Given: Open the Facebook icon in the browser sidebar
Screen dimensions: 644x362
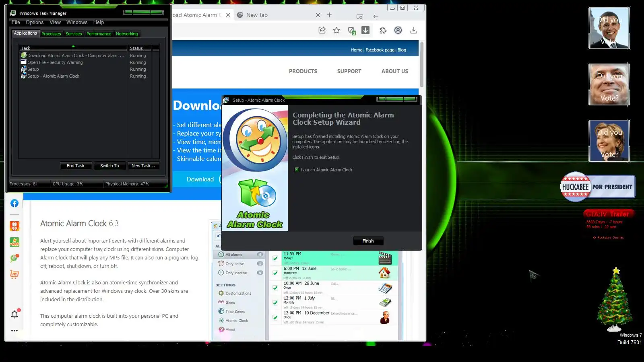Looking at the screenshot, I should click(14, 203).
